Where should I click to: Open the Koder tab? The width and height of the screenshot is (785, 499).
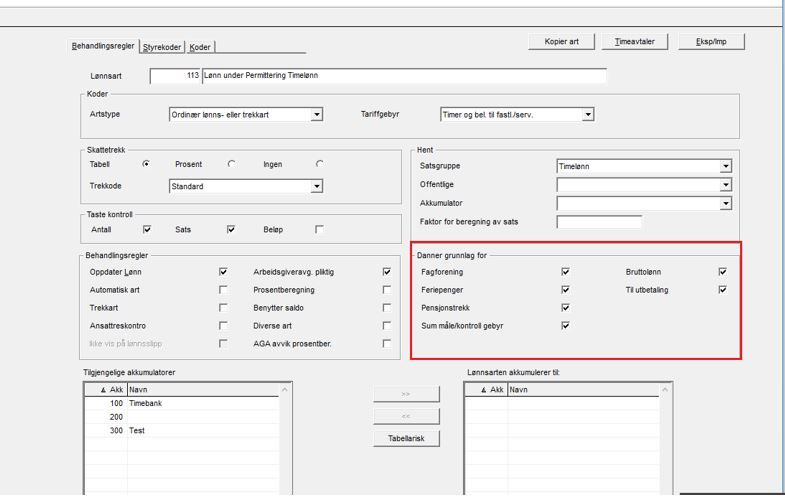(200, 47)
